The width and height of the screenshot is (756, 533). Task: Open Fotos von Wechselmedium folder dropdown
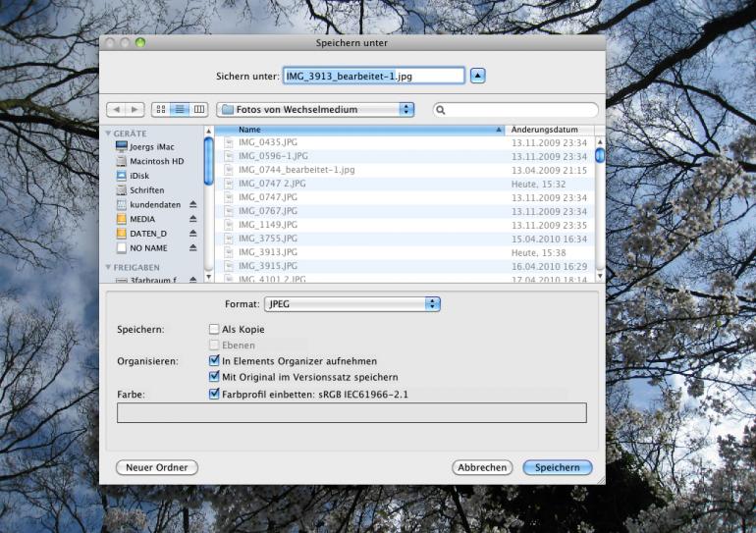pos(315,109)
